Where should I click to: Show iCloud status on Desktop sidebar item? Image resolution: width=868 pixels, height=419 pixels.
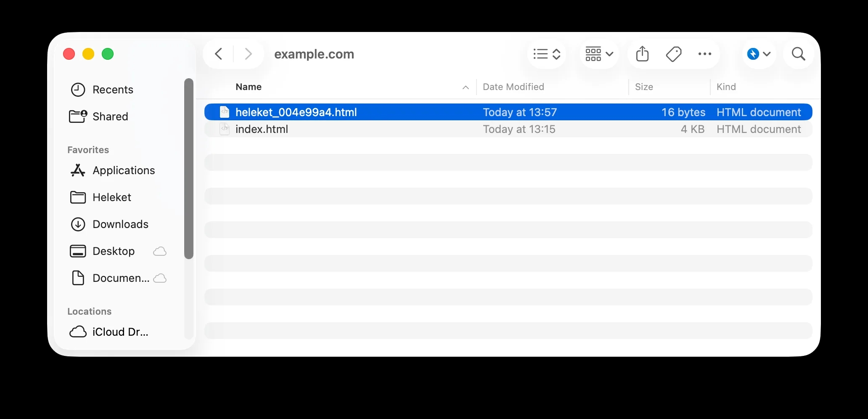pyautogui.click(x=159, y=251)
